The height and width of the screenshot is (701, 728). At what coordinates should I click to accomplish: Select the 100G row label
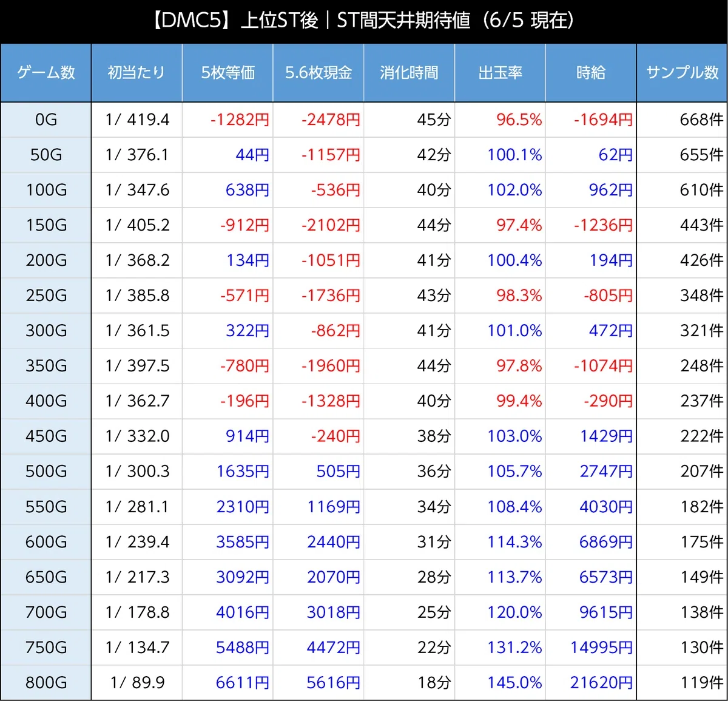(46, 190)
